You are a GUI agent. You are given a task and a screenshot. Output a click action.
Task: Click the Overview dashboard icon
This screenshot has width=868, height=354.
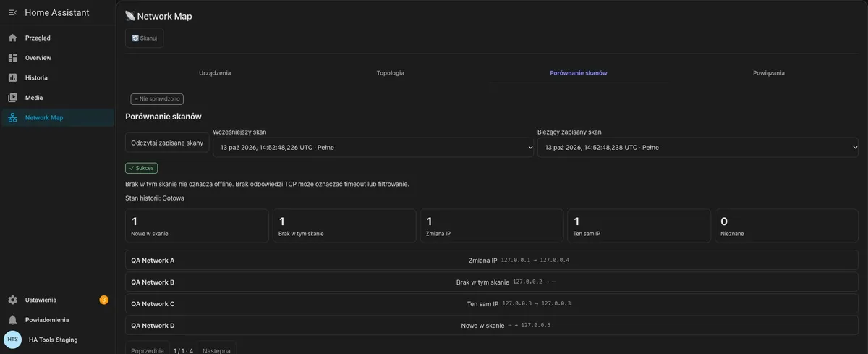point(12,58)
